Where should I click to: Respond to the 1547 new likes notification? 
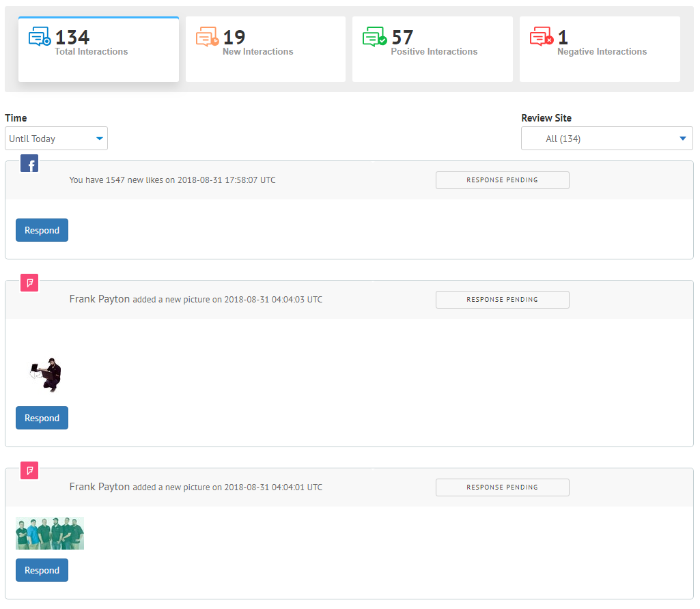42,230
